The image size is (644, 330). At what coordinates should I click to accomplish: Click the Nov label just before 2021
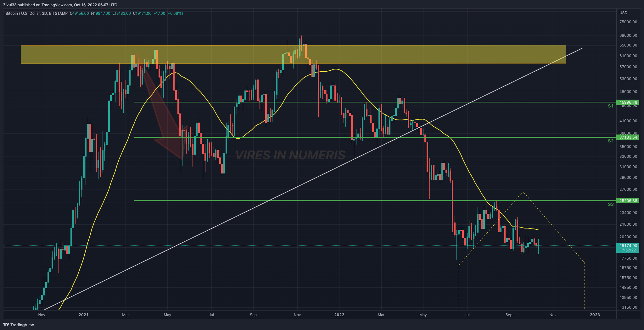click(x=42, y=315)
